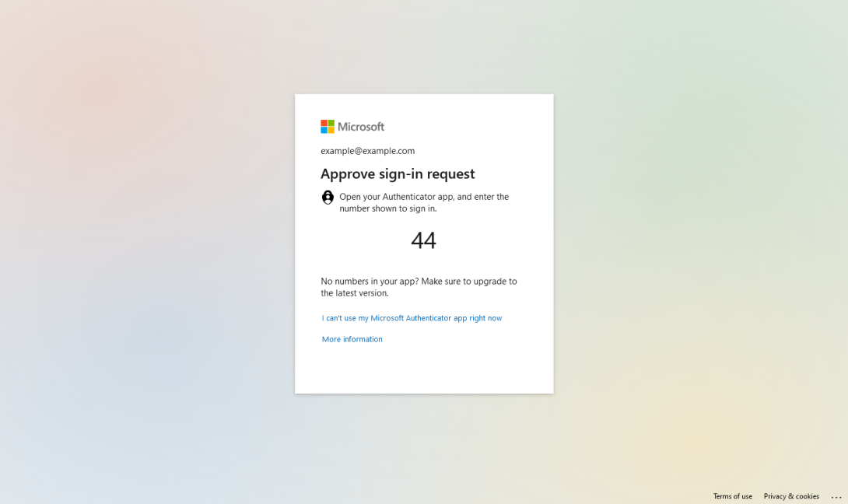Click the example@example.com account text
848x504 pixels.
368,151
